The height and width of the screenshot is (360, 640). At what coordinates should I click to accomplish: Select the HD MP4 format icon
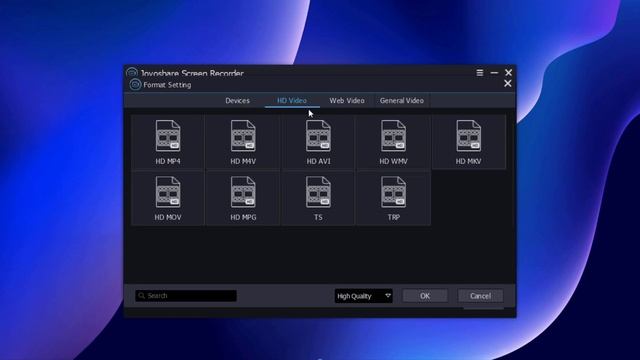coord(168,136)
